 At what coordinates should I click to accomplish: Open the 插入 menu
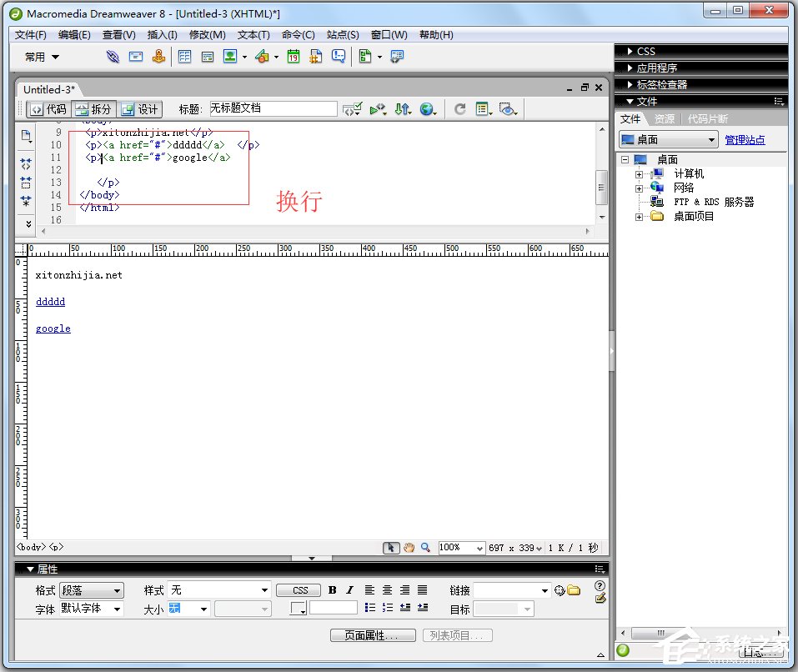pos(160,34)
